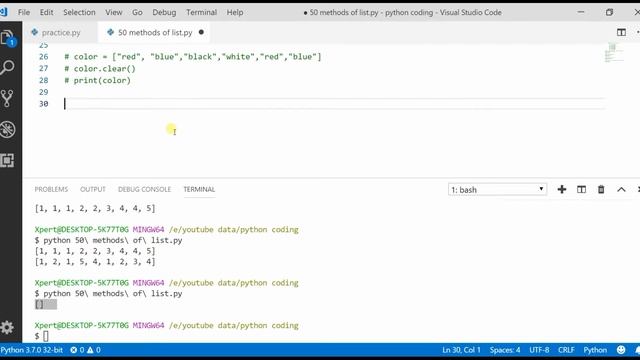Click line number 29 in gutter
Viewport: 640px width, 360px height.
coord(43,92)
